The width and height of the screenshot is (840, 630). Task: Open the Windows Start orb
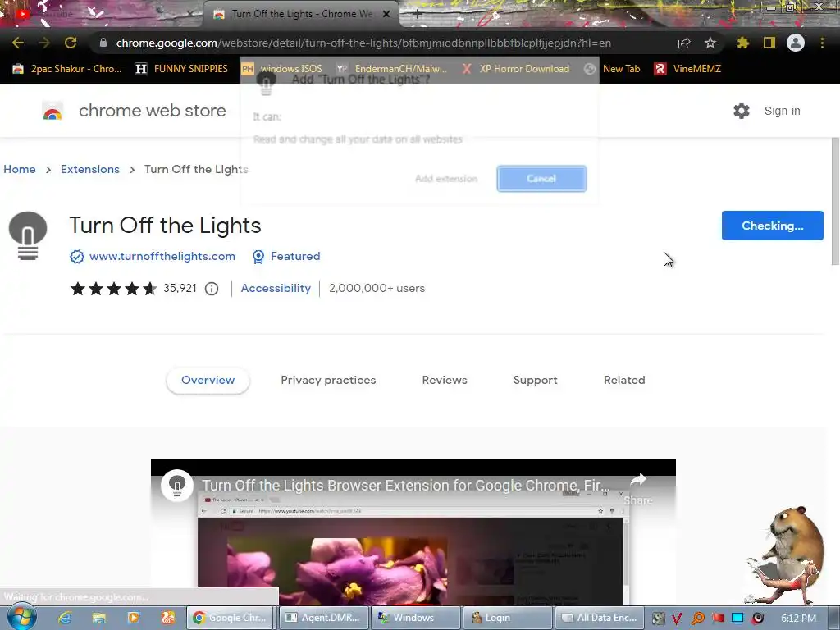pyautogui.click(x=22, y=617)
